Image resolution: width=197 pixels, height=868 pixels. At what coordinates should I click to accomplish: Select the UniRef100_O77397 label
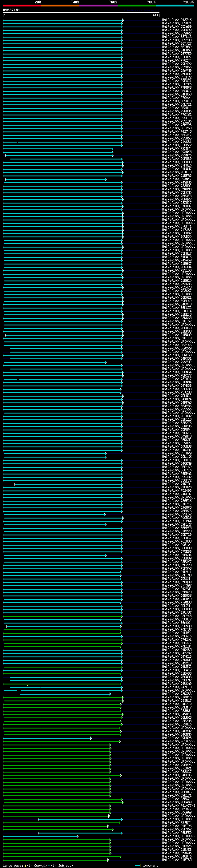click(x=177, y=585)
